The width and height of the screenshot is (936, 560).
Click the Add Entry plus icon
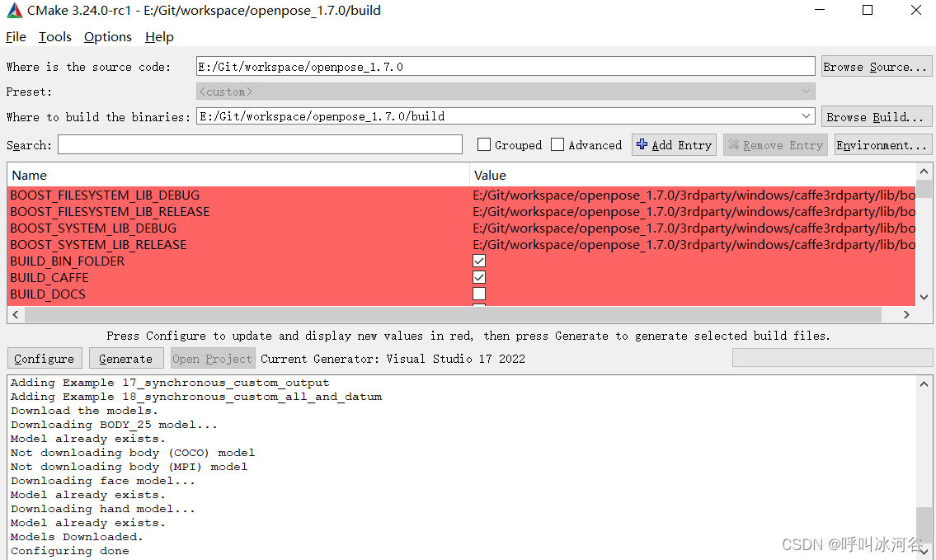[x=644, y=144]
